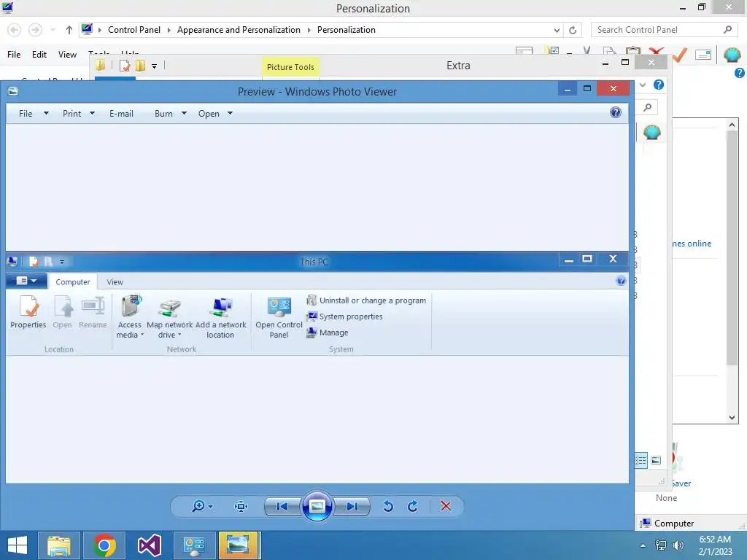
Task: Click Personalization in the breadcrumb
Action: 347,29
